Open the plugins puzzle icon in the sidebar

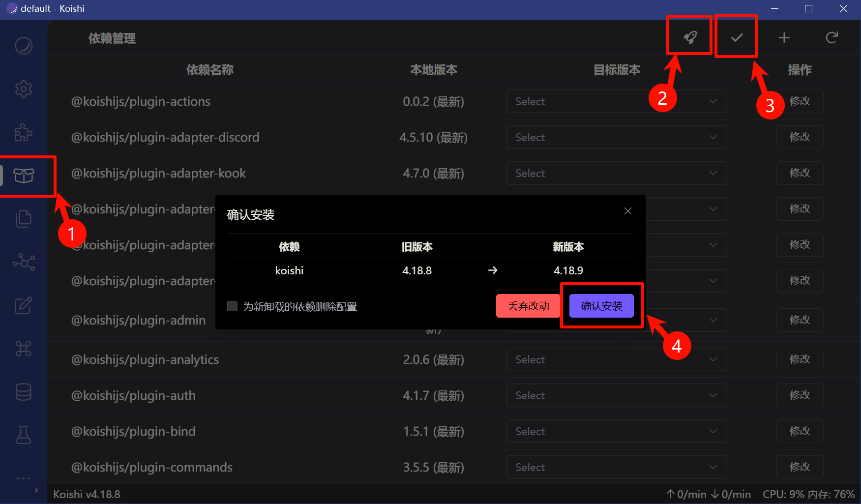tap(24, 132)
